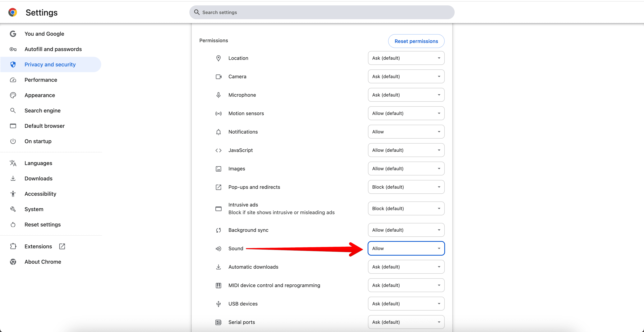Click the palette icon for Appearance
Screen dimensions: 644x332
pos(13,95)
